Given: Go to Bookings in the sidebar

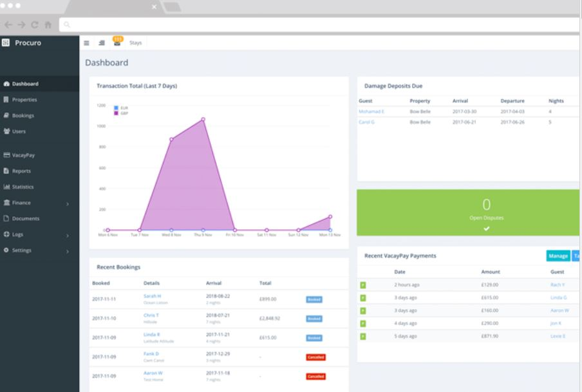Looking at the screenshot, I should [x=19, y=115].
